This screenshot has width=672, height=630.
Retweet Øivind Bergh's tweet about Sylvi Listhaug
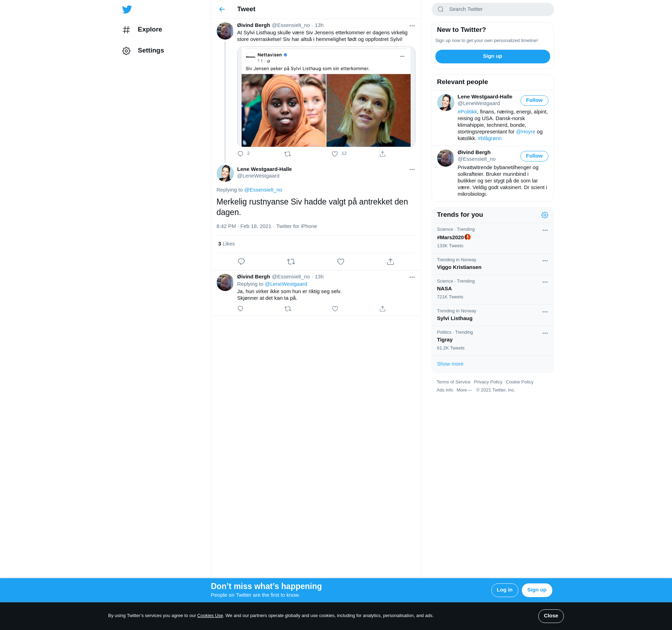(x=288, y=154)
